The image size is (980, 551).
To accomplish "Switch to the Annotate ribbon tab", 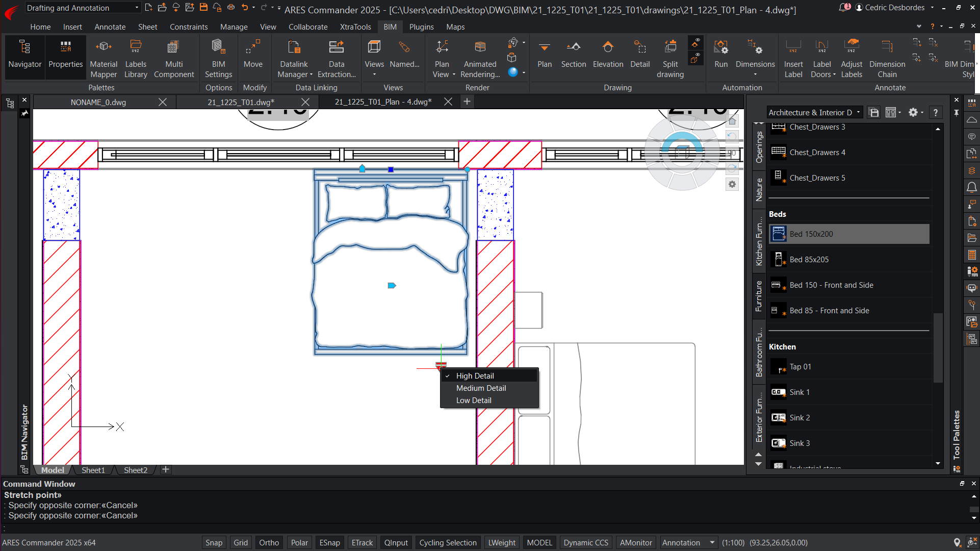I will point(110,27).
